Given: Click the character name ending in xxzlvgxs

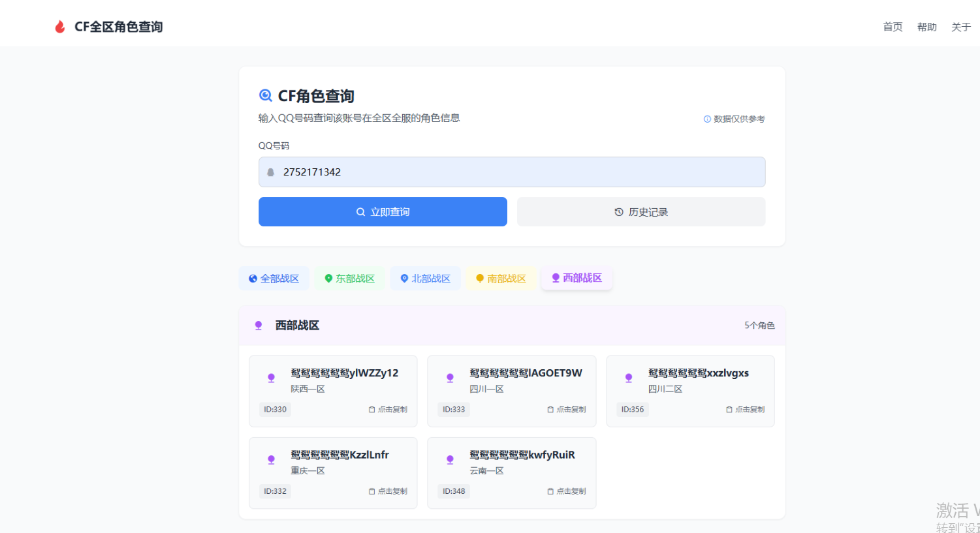Looking at the screenshot, I should pyautogui.click(x=699, y=373).
